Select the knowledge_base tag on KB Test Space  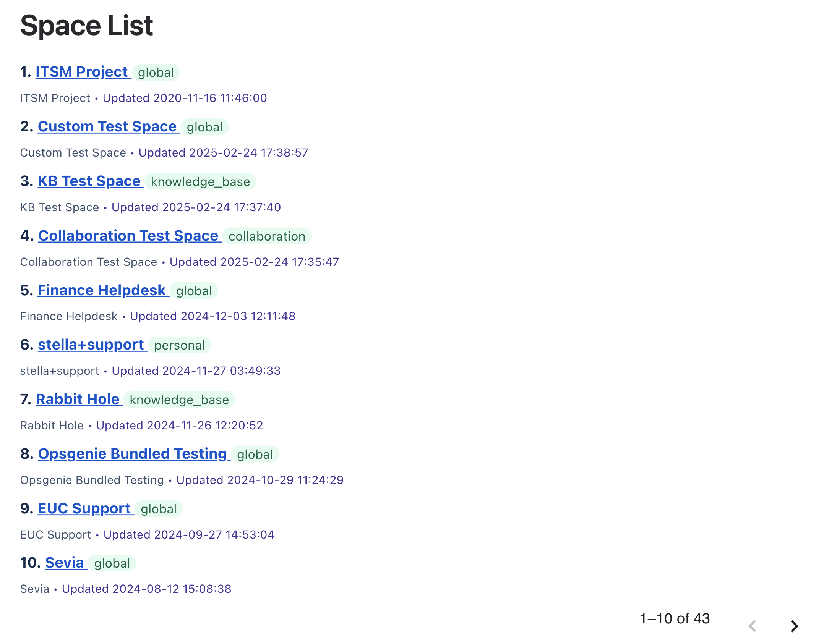tap(200, 182)
